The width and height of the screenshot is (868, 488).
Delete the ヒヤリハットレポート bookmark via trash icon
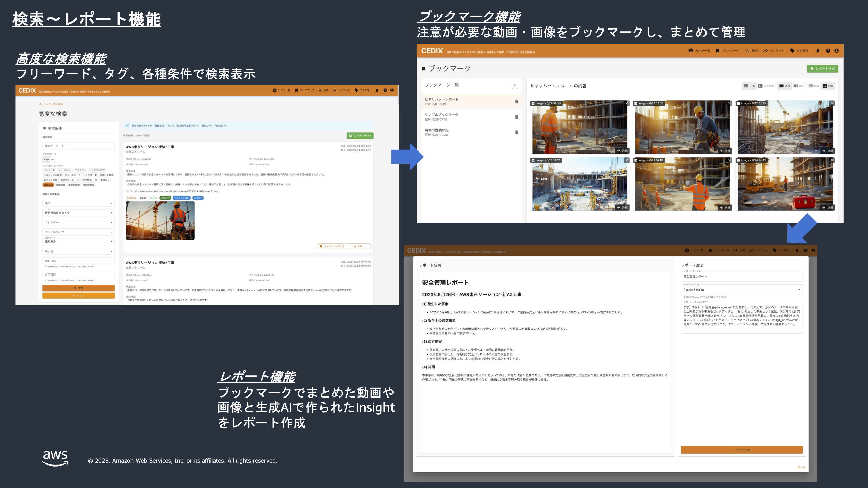(516, 101)
